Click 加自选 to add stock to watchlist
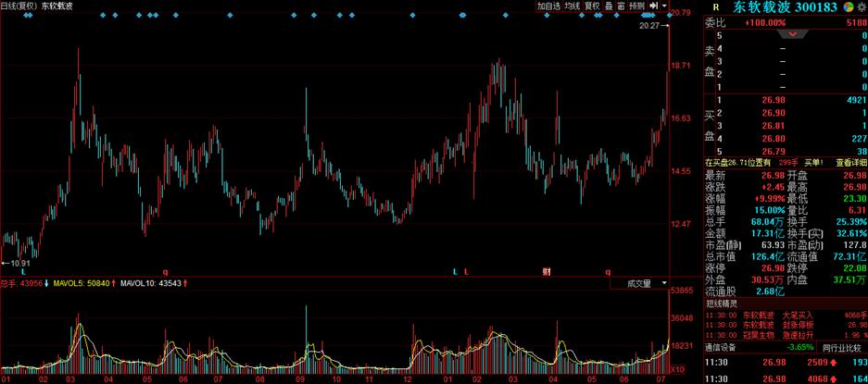 (x=549, y=6)
